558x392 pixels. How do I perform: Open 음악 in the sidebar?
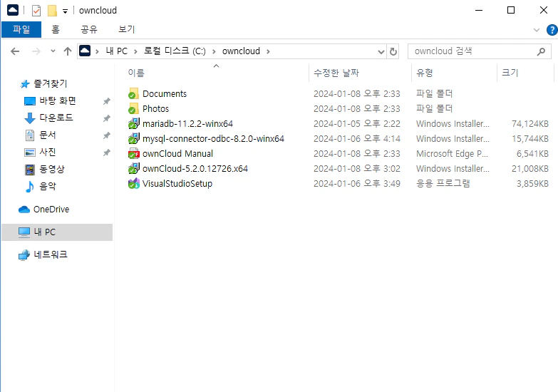coord(47,186)
